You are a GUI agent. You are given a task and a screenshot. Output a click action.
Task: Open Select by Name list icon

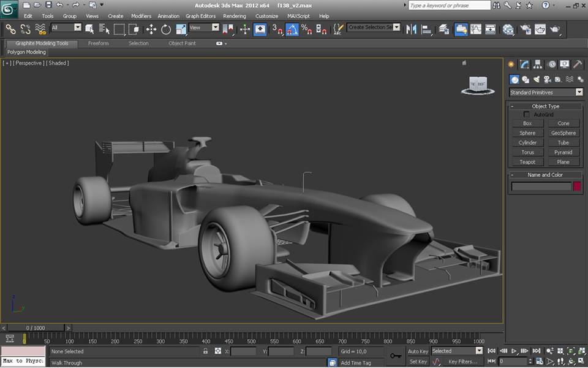click(104, 29)
